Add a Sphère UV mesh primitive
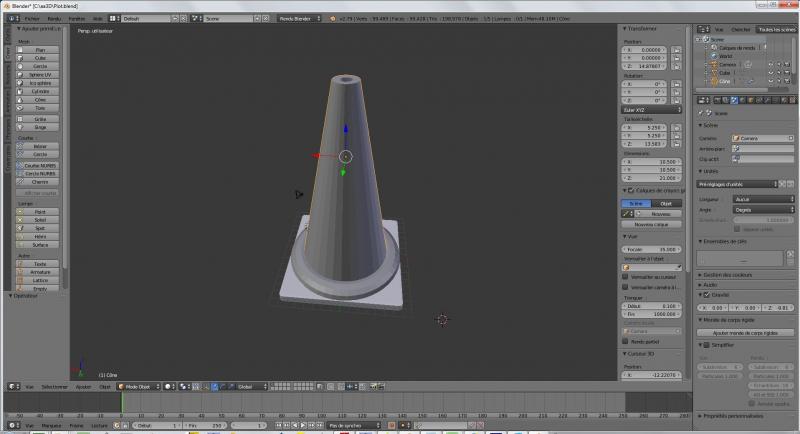Image resolution: width=800 pixels, height=434 pixels. pos(40,74)
